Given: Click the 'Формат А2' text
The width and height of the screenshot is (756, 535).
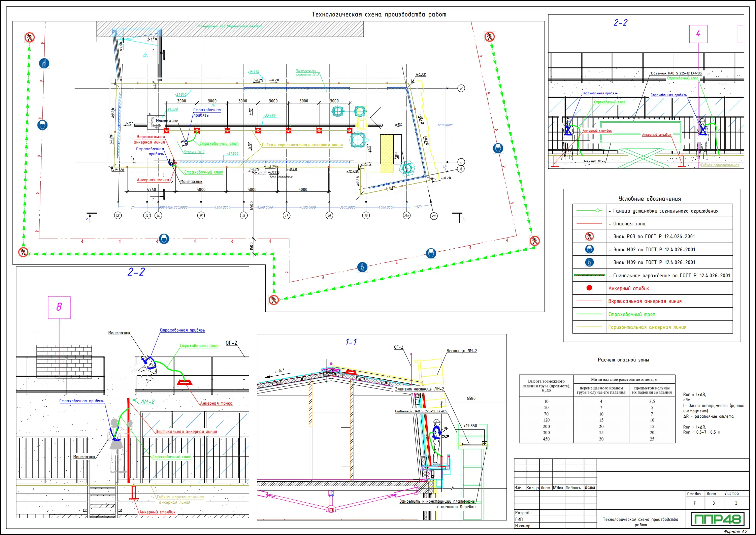Looking at the screenshot, I should [x=735, y=532].
